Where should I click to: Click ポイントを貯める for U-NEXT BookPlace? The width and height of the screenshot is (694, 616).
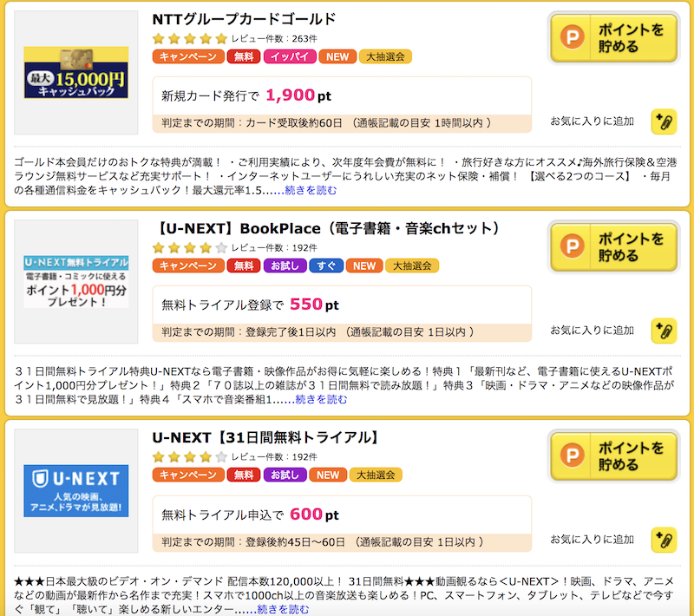pyautogui.click(x=613, y=247)
